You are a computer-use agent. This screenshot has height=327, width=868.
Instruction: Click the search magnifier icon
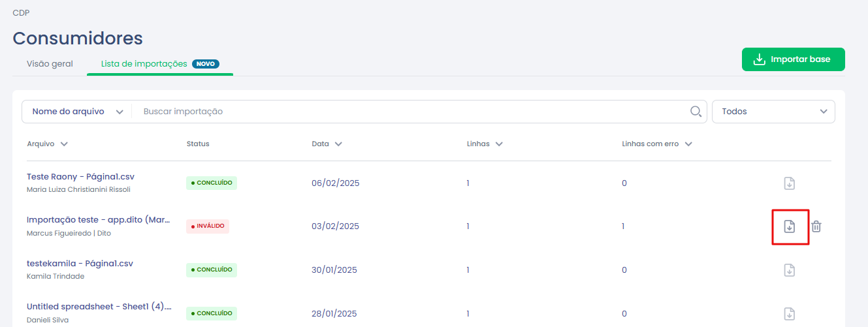696,111
